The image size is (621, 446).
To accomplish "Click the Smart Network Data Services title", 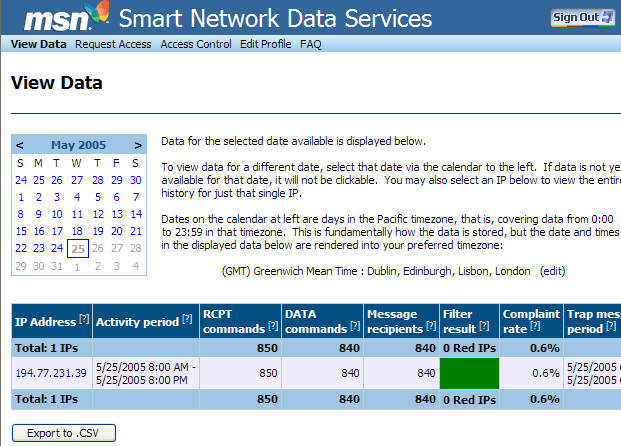I will [275, 18].
